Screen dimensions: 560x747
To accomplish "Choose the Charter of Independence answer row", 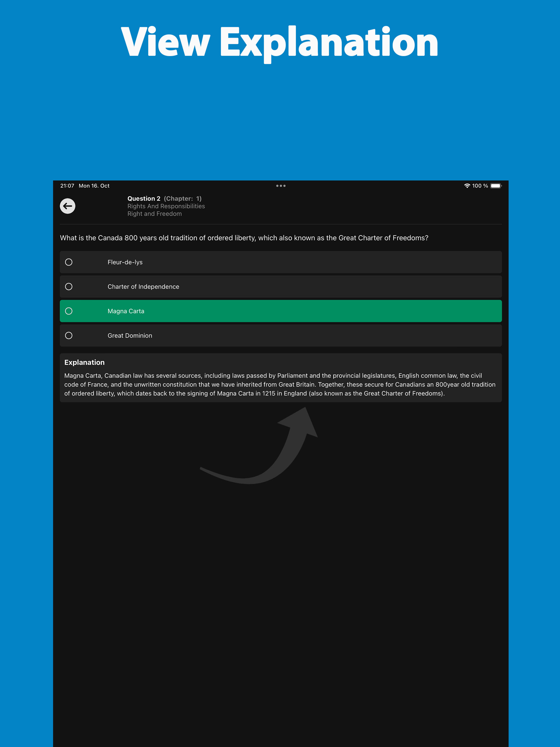I will [x=281, y=287].
